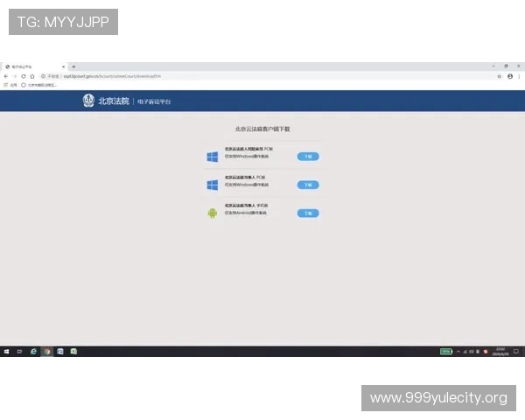Click the 北京法院 title in the header
The image size is (525, 420).
coord(113,101)
